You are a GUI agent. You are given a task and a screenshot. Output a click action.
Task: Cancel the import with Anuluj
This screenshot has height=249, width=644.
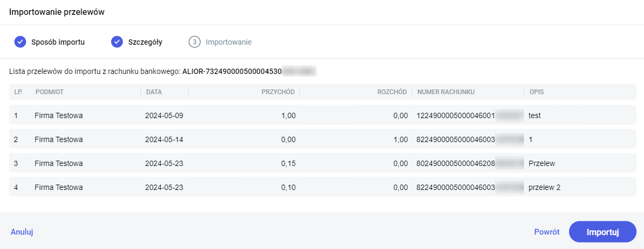[x=22, y=232]
